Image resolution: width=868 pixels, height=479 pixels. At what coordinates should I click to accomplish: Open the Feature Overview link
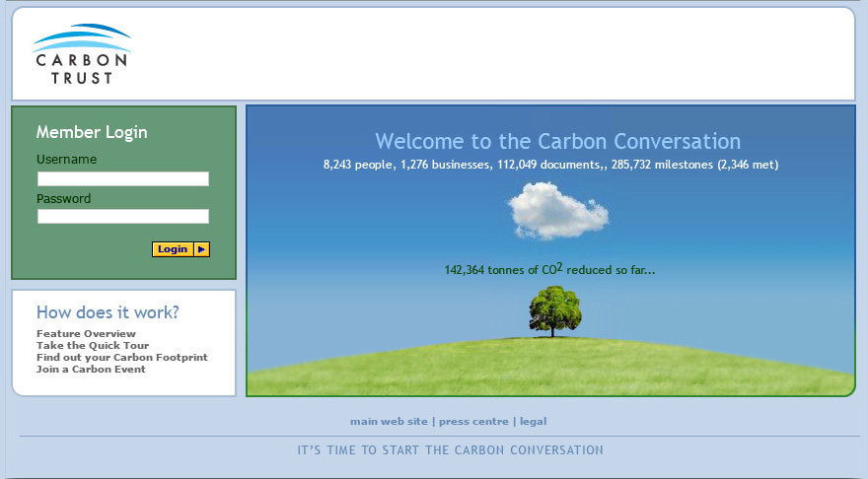click(x=86, y=333)
